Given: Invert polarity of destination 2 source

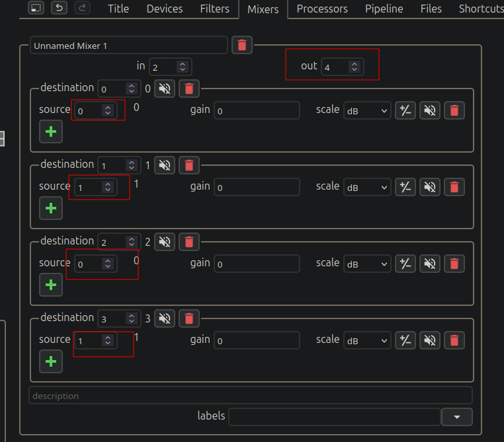Looking at the screenshot, I should click(x=405, y=264).
